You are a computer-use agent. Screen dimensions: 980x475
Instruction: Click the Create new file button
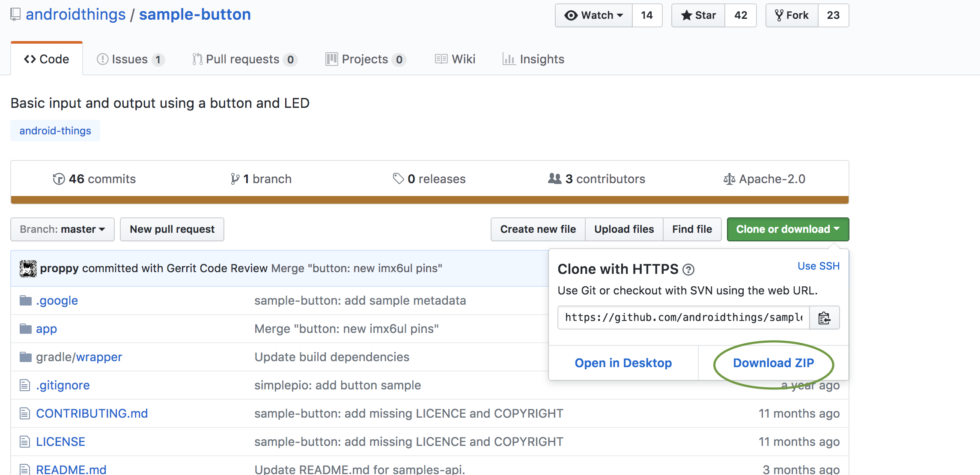click(538, 229)
